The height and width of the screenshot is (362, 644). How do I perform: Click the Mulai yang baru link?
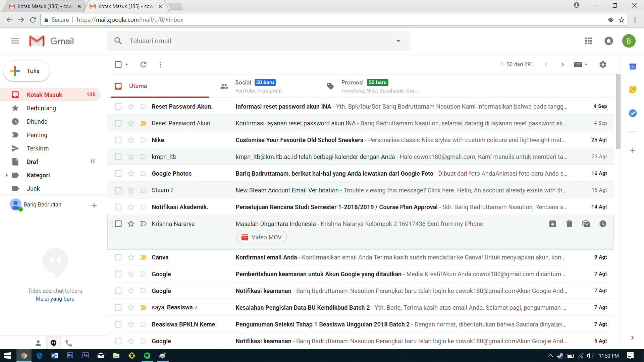(x=55, y=299)
